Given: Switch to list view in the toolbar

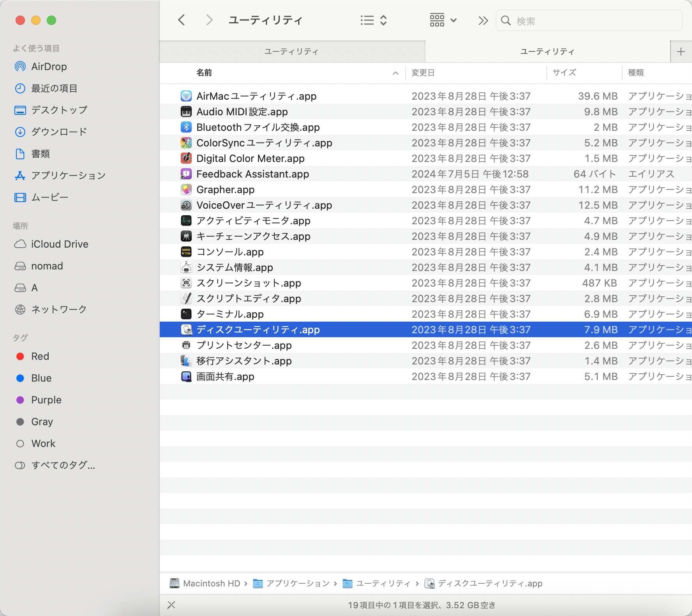Looking at the screenshot, I should pyautogui.click(x=367, y=20).
